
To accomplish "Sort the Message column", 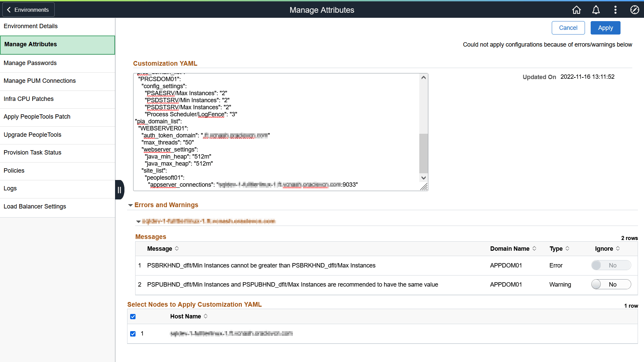I will 176,248.
